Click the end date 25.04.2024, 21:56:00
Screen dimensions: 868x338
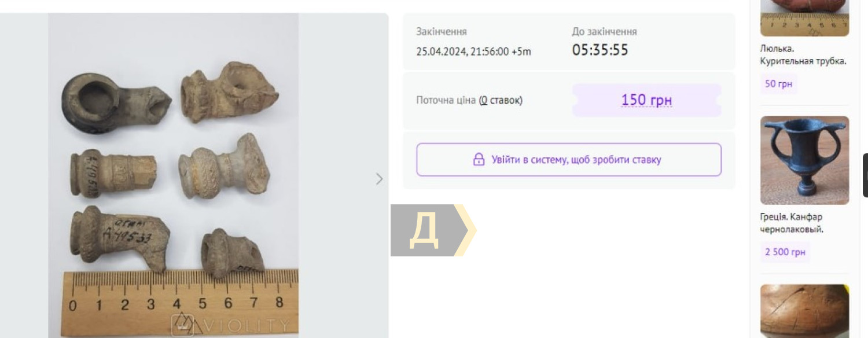coord(463,52)
